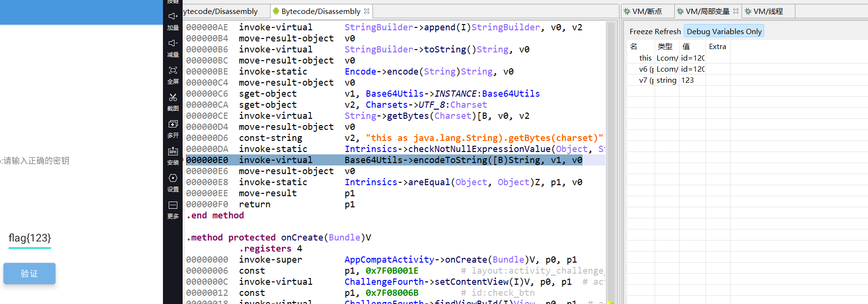Image resolution: width=868 pixels, height=304 pixels.
Task: Toggle Freeze Refresh in variables panel
Action: pyautogui.click(x=655, y=31)
